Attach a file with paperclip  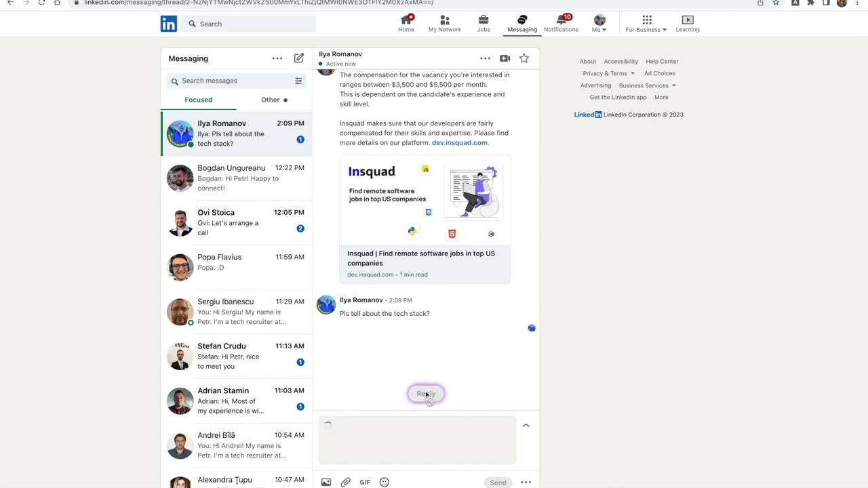click(346, 483)
